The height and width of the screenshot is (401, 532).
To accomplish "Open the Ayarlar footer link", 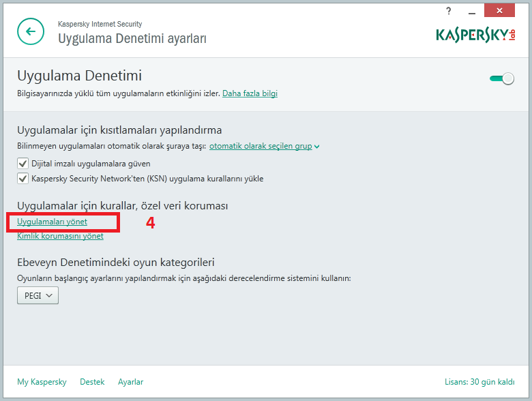I will (130, 382).
